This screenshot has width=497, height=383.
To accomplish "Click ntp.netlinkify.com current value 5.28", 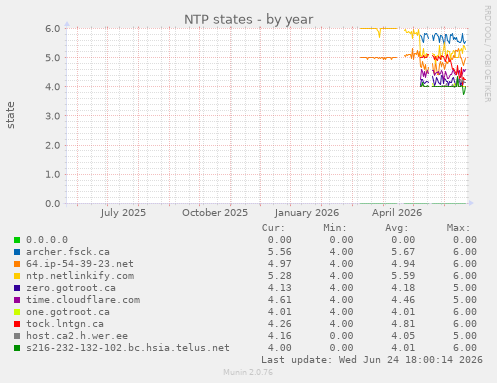I will (280, 276).
